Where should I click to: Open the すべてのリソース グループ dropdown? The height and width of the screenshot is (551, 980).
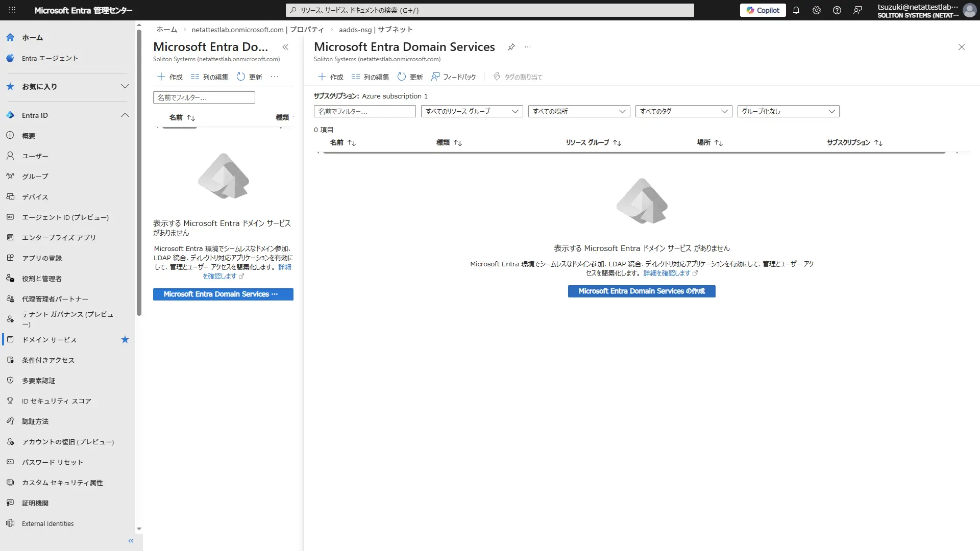[472, 111]
